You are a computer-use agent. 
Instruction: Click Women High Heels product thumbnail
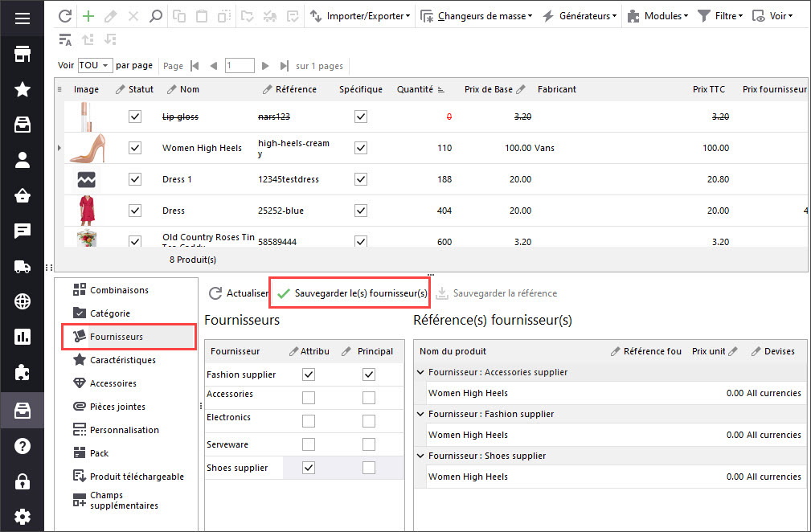(x=86, y=148)
